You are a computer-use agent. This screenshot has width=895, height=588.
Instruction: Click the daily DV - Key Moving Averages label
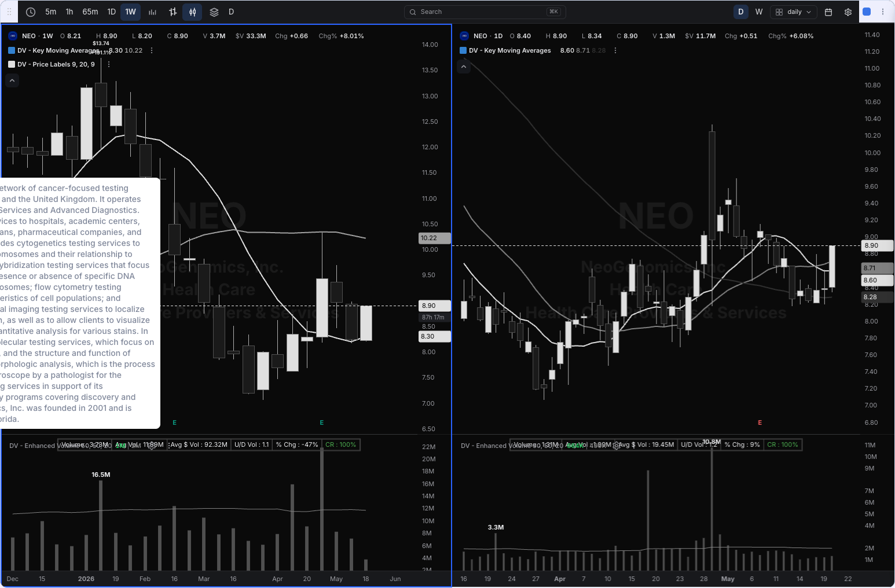click(x=510, y=50)
